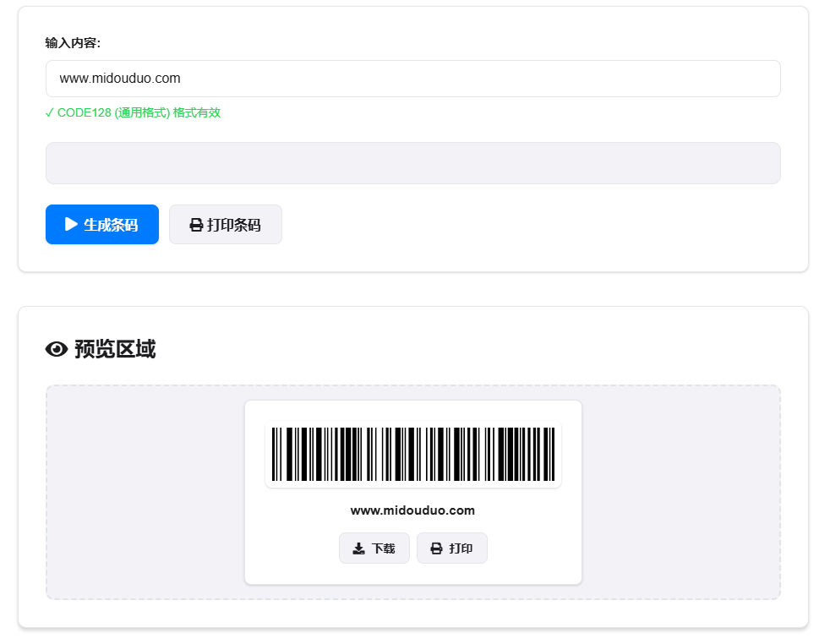
Task: Click the printer icon on 打印条码 button
Action: (x=196, y=225)
